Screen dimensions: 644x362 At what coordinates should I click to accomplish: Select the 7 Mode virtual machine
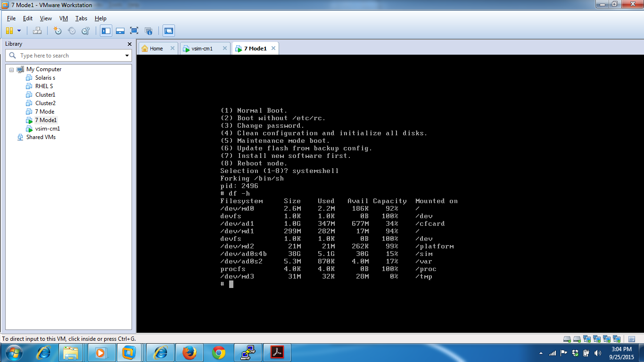45,112
